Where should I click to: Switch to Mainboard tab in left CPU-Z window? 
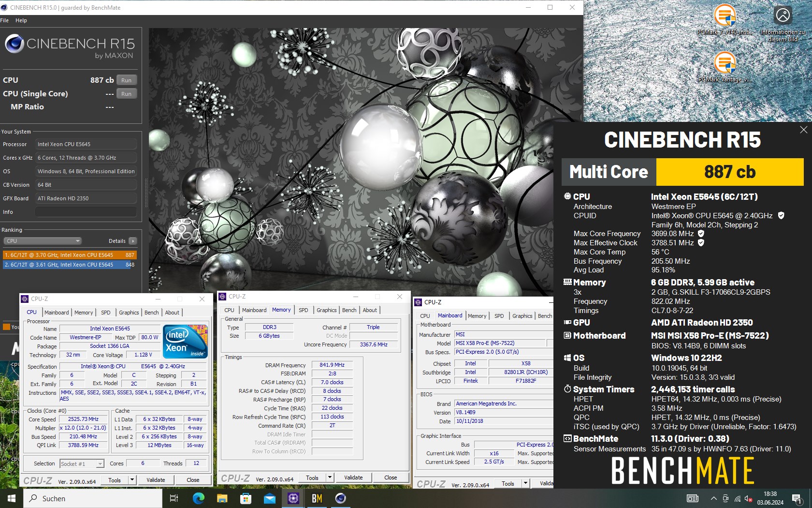[57, 313]
